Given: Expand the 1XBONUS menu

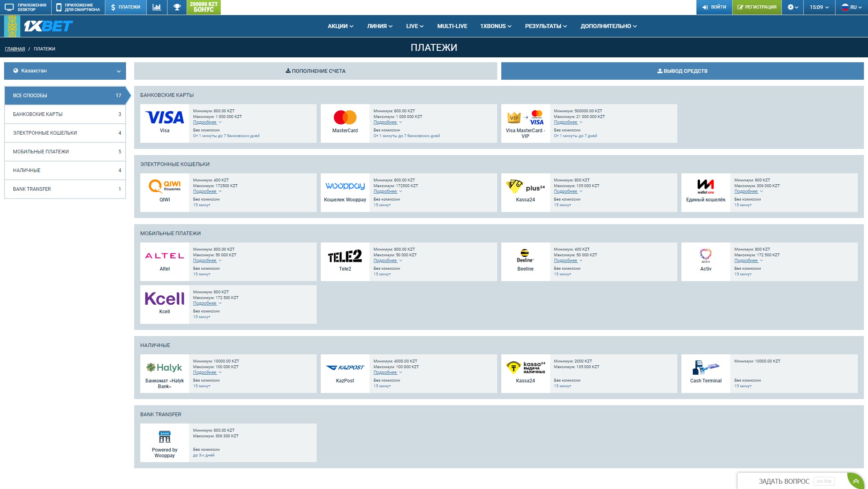Looking at the screenshot, I should point(496,26).
